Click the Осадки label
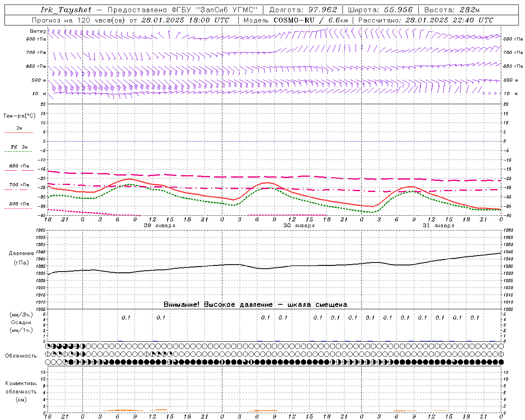This screenshot has height=420, width=525. pyautogui.click(x=21, y=322)
